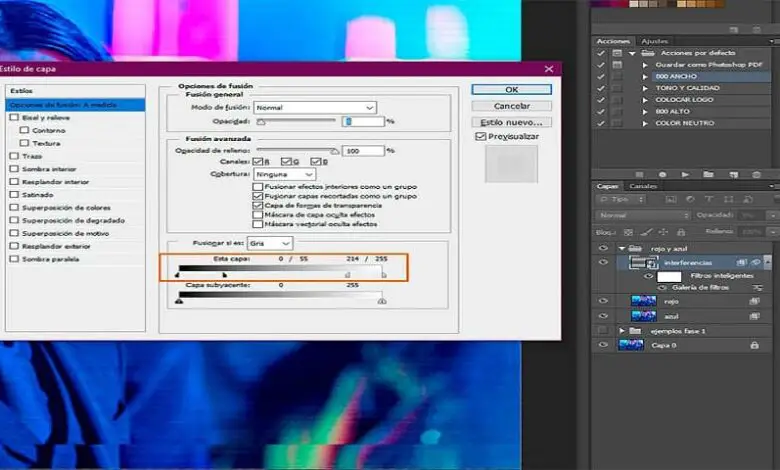Select the Superposición de colores style entry
Viewport: 780px width, 470px height.
click(66, 207)
